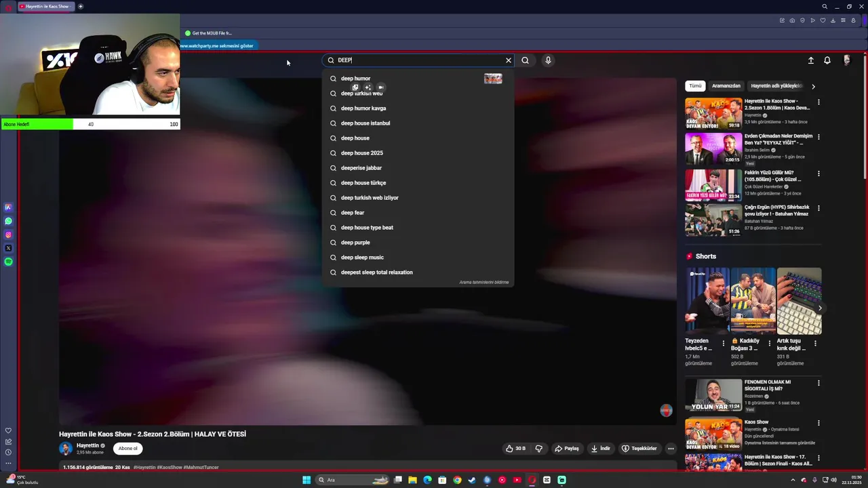This screenshot has width=868, height=488.
Task: Open Google Chrome from the taskbar
Action: tap(457, 480)
